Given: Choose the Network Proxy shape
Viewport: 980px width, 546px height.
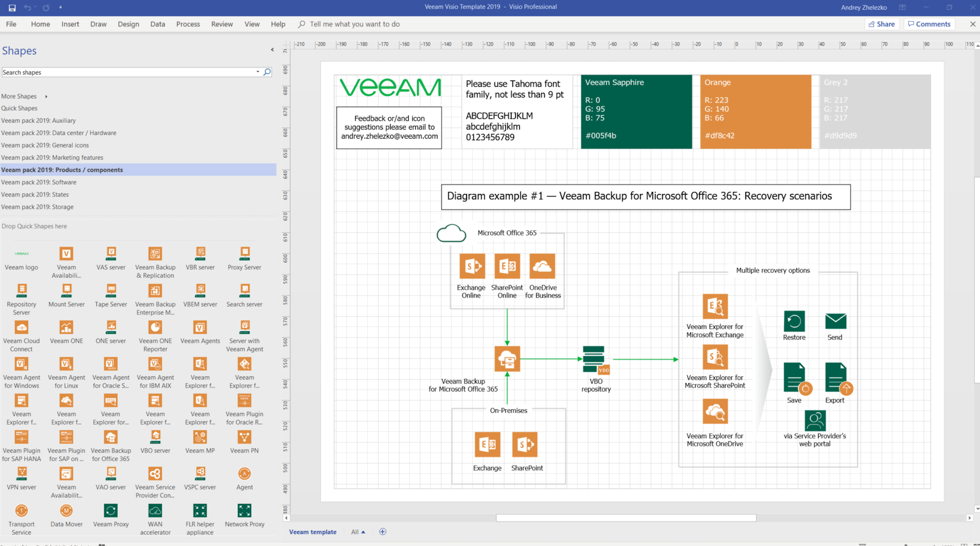Looking at the screenshot, I should [x=244, y=511].
